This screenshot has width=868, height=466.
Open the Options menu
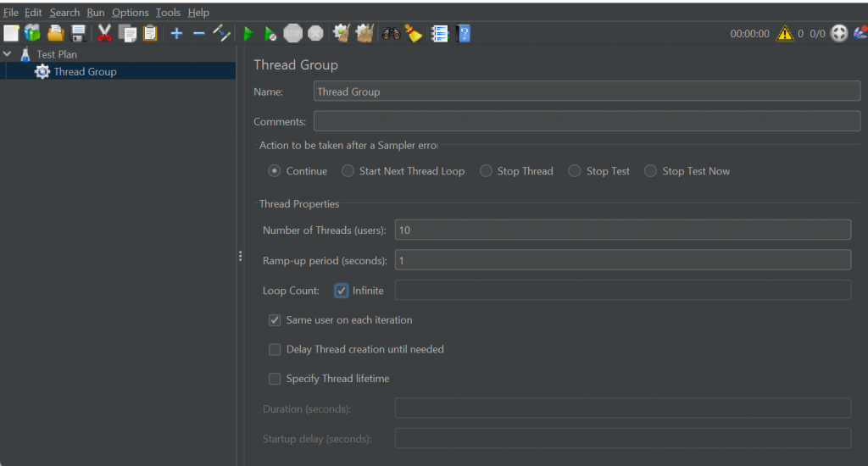130,13
